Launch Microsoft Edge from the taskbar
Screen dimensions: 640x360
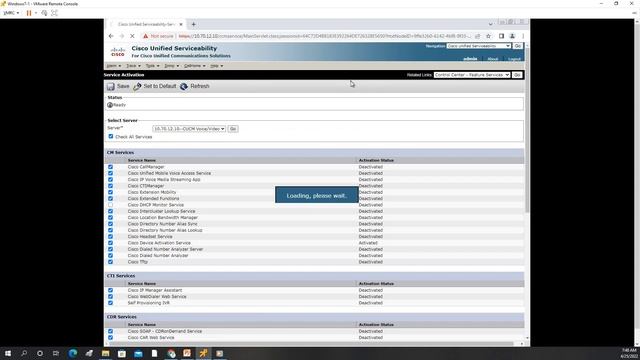(73, 353)
